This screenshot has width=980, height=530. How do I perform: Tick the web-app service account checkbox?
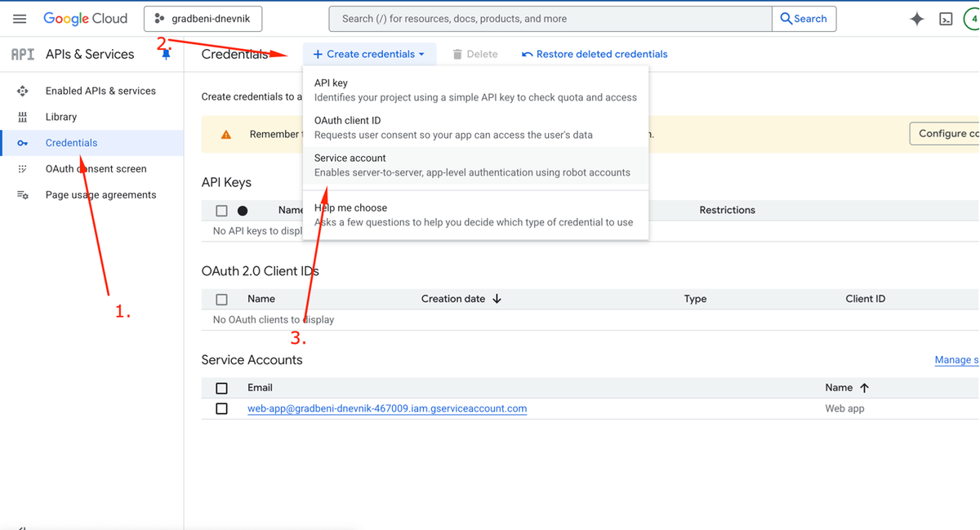(x=221, y=408)
